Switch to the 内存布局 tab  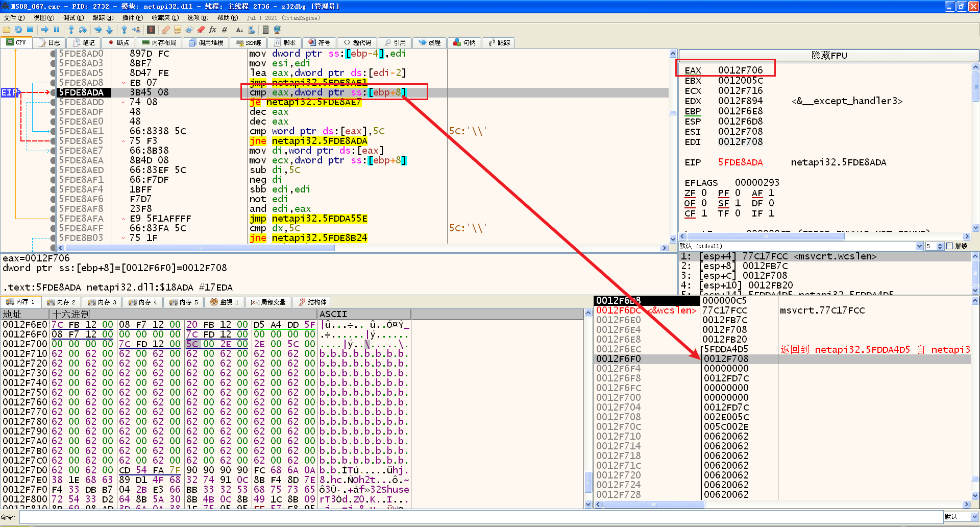159,43
